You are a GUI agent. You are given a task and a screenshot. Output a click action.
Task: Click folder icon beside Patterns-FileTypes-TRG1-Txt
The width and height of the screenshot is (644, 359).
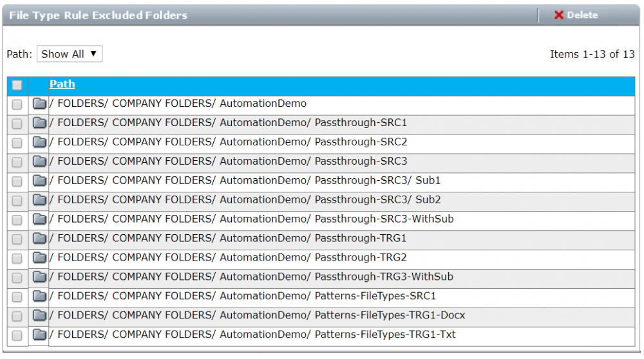click(40, 335)
